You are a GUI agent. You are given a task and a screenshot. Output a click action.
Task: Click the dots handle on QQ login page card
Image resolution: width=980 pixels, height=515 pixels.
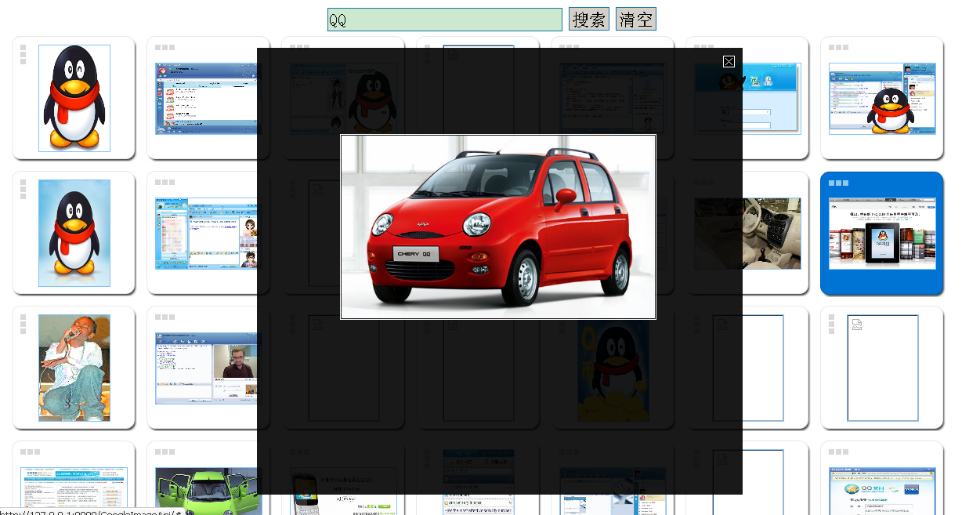[839, 452]
